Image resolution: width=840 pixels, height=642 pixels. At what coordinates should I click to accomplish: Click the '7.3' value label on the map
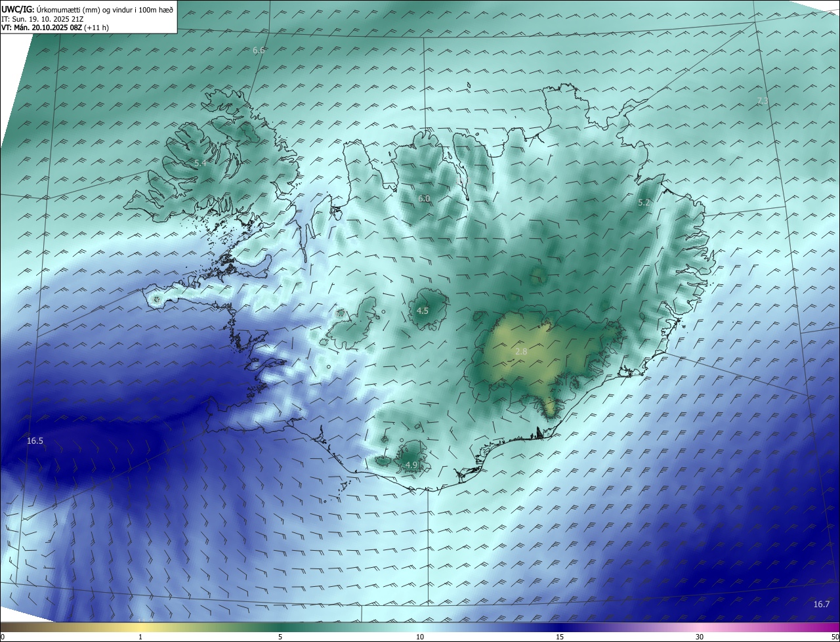(763, 100)
